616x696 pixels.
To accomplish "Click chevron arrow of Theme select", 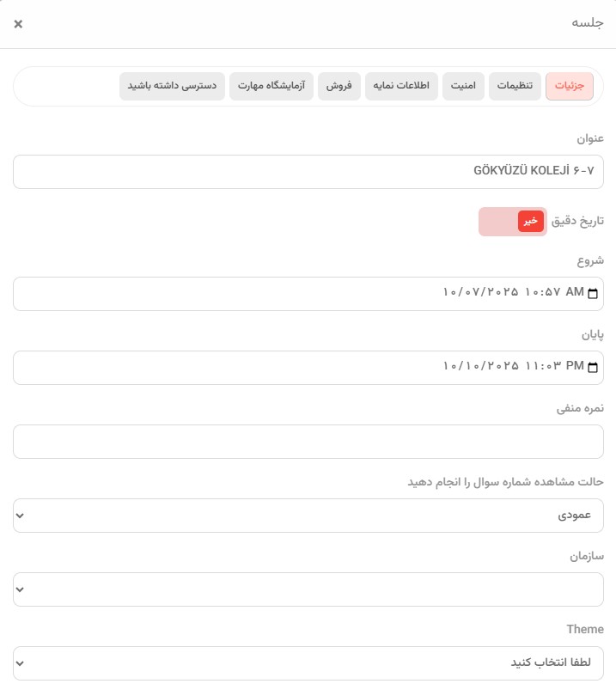I will click(x=20, y=663).
